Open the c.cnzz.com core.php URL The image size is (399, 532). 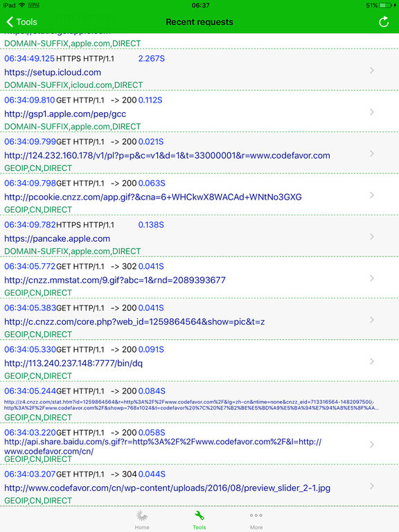[x=134, y=321]
